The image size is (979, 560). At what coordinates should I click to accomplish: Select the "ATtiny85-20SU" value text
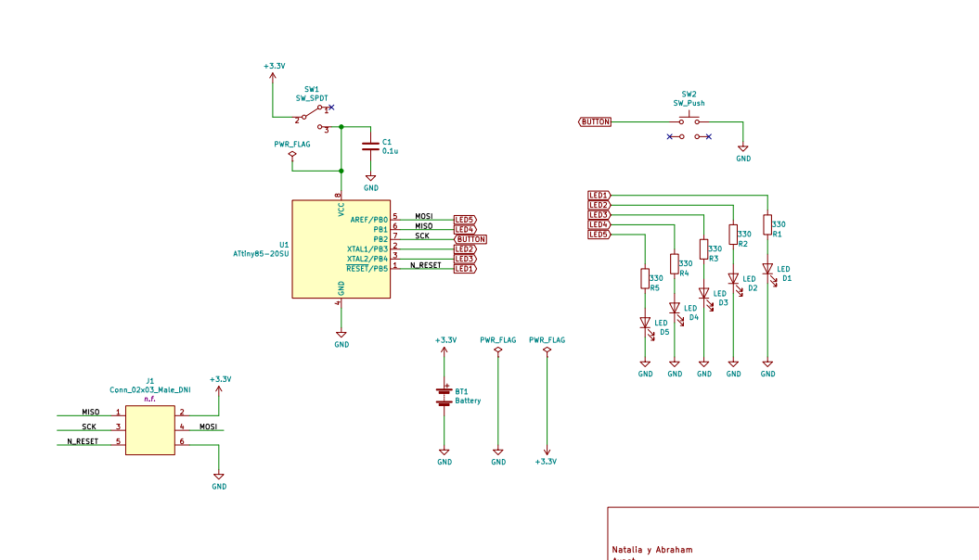(261, 254)
